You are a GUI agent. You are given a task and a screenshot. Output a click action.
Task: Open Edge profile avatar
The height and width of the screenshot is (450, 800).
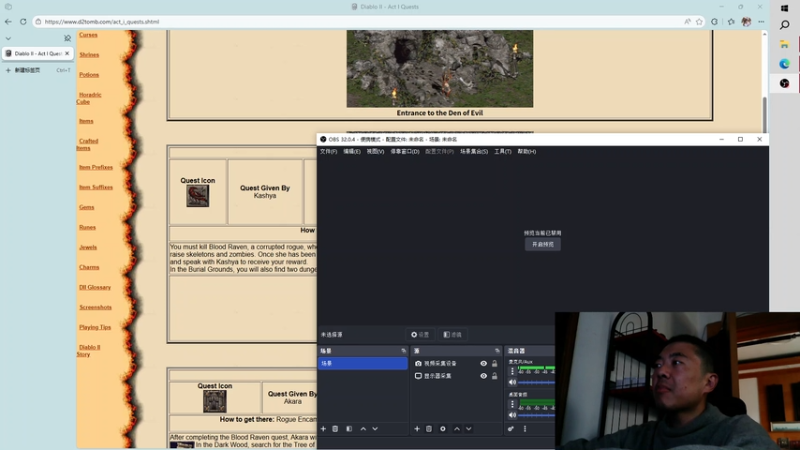(x=746, y=22)
